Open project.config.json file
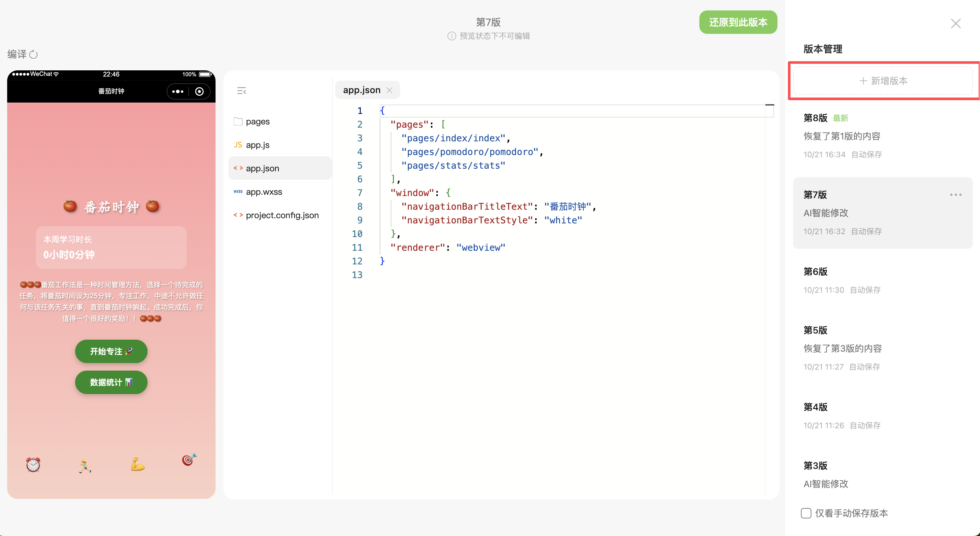The width and height of the screenshot is (980, 536). (282, 215)
